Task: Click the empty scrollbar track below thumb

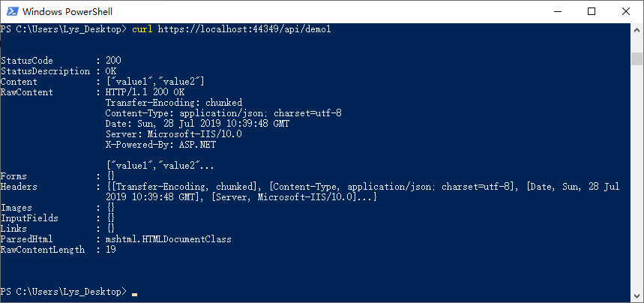Action: point(637,187)
